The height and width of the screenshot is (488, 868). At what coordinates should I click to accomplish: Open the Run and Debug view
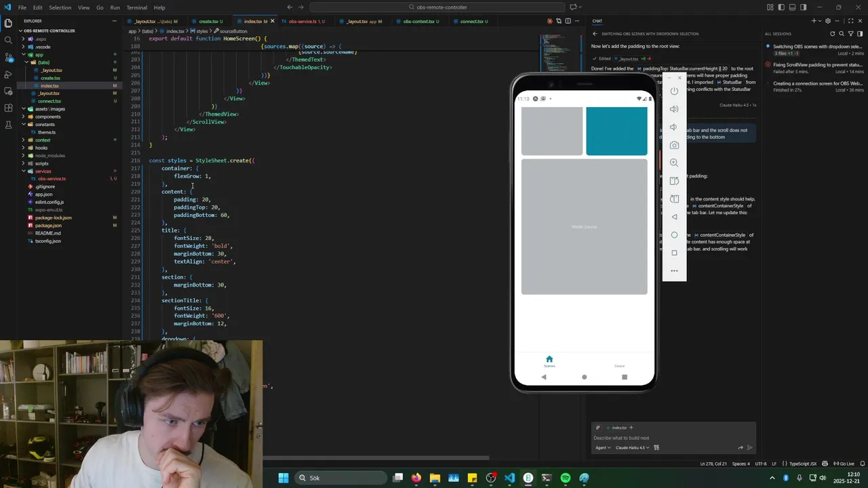click(8, 74)
